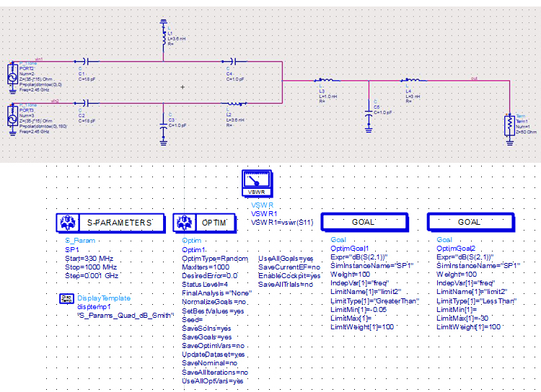Screen dimensions: 541x392
Task: Click the OptimGoal1 GOAL box
Action: 365,223
